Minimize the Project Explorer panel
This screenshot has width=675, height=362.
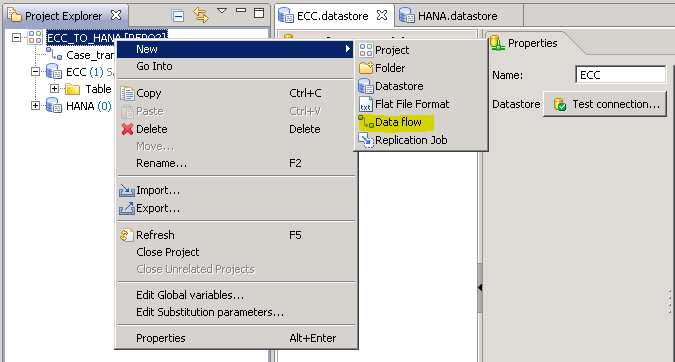241,10
